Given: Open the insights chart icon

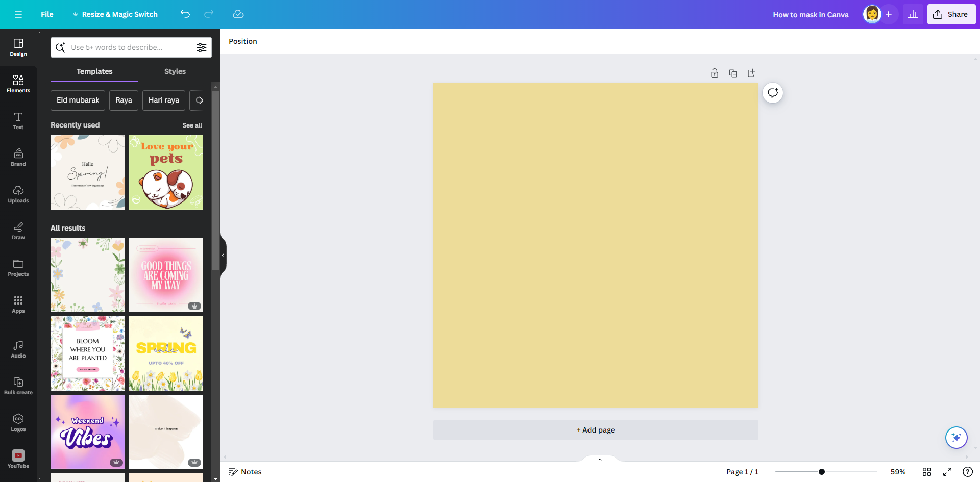Looking at the screenshot, I should click(913, 14).
